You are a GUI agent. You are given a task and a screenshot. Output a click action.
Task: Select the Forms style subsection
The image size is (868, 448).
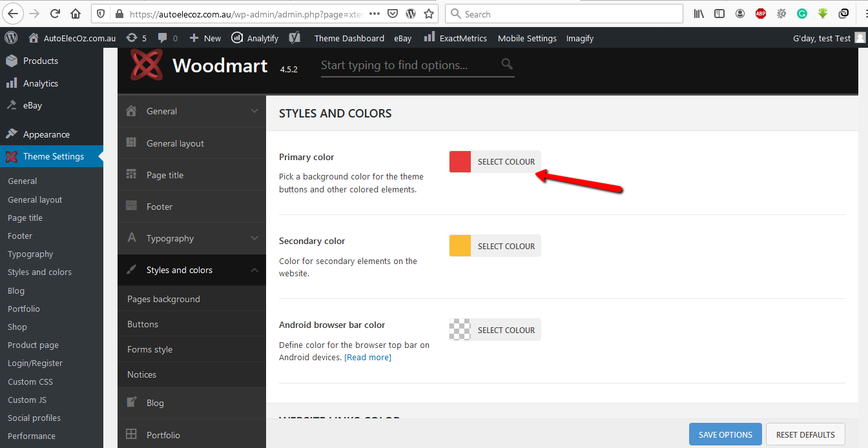192,349
